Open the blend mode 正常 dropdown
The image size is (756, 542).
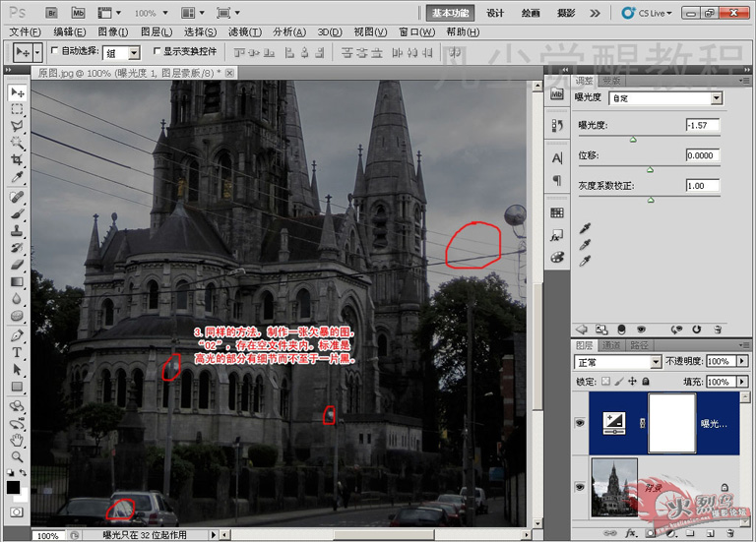click(656, 361)
